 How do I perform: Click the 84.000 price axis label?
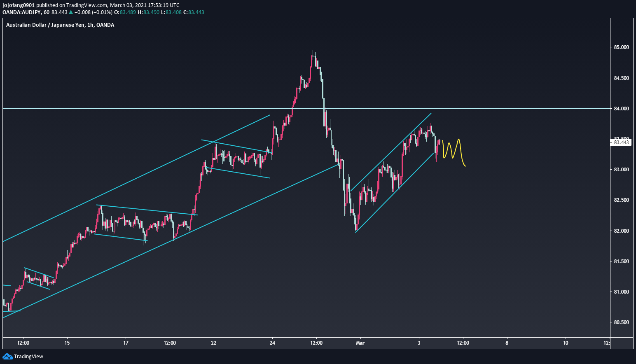621,109
